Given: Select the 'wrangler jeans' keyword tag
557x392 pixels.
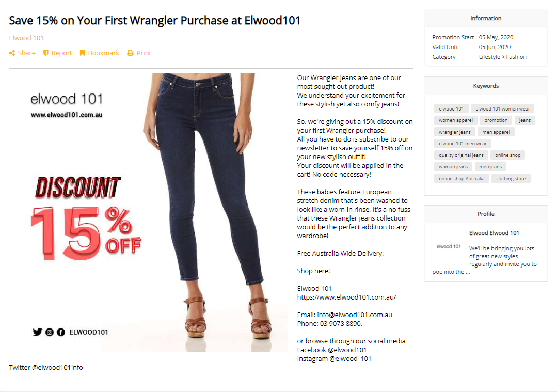Looking at the screenshot, I should 454,132.
